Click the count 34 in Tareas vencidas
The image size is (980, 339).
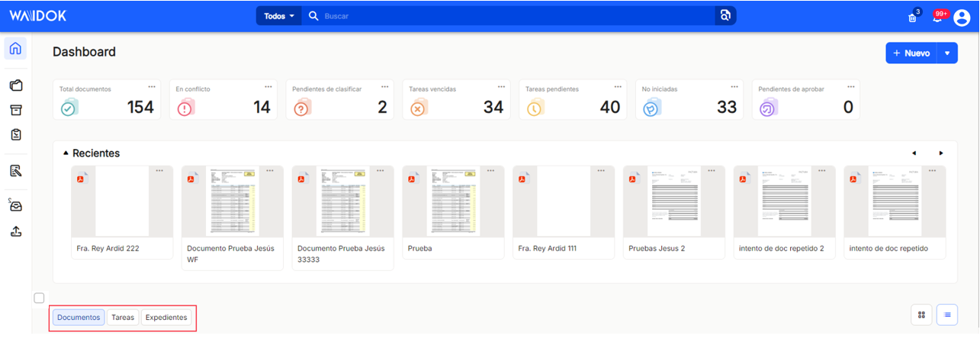pos(493,108)
